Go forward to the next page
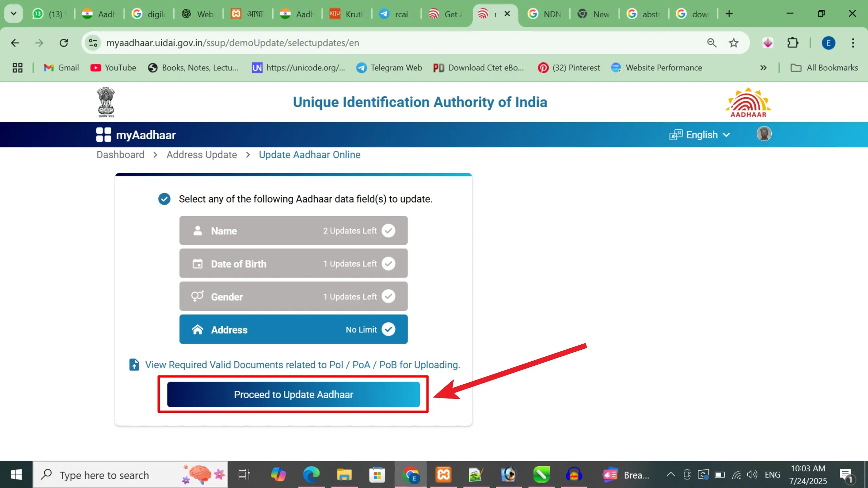The image size is (868, 488). pyautogui.click(x=39, y=43)
